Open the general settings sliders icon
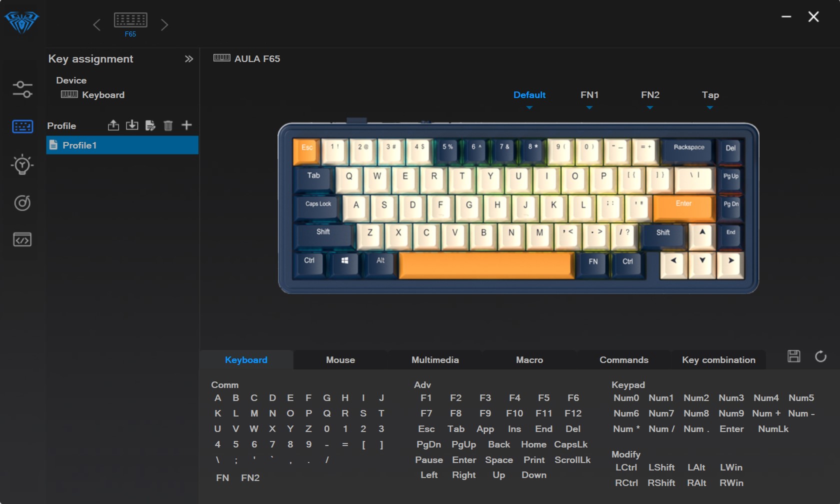 (x=22, y=89)
